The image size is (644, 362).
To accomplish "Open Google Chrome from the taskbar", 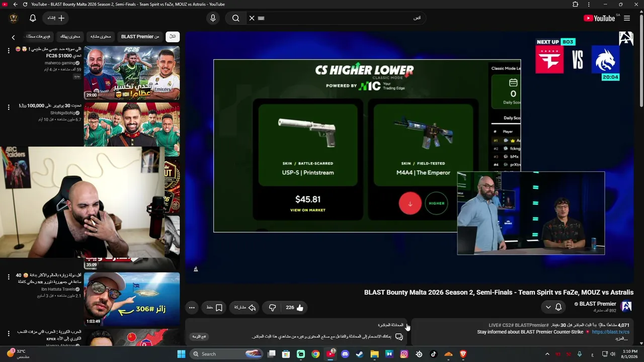I will [315, 354].
